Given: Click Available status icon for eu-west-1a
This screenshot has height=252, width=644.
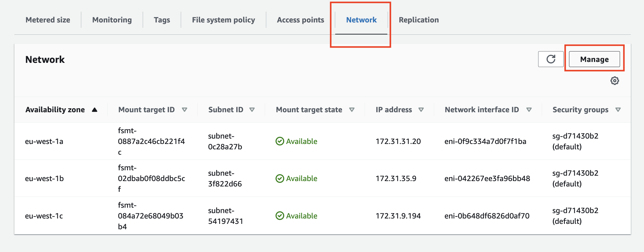Looking at the screenshot, I should (280, 141).
